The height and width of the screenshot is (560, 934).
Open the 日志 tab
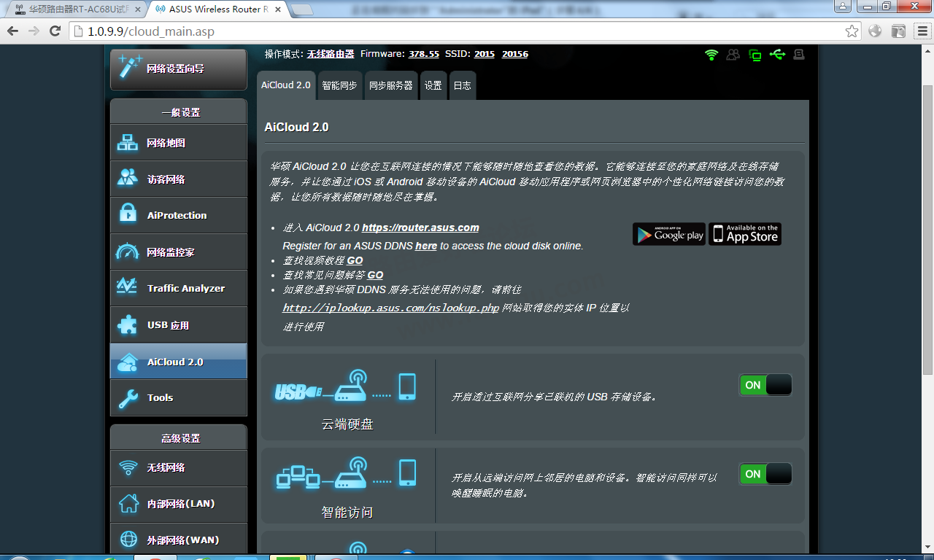coord(463,85)
